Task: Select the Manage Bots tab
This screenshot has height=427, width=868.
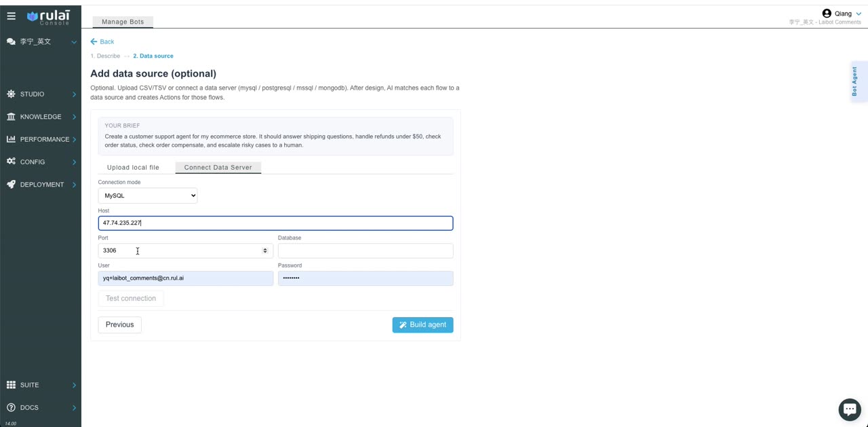Action: pyautogui.click(x=123, y=22)
